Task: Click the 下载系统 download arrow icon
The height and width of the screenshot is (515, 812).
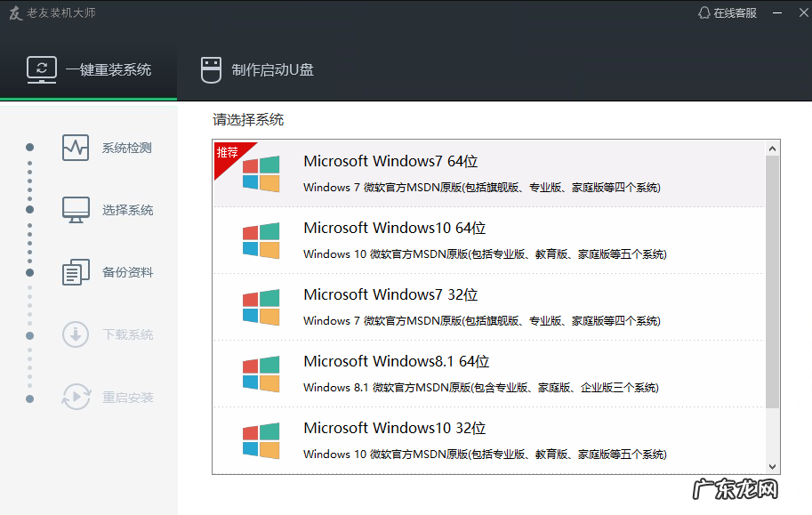Action: (76, 334)
